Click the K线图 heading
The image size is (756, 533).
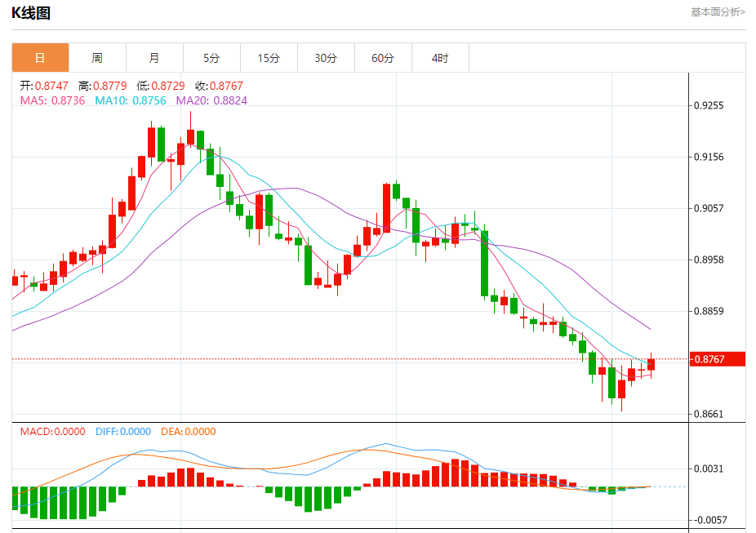pyautogui.click(x=31, y=13)
